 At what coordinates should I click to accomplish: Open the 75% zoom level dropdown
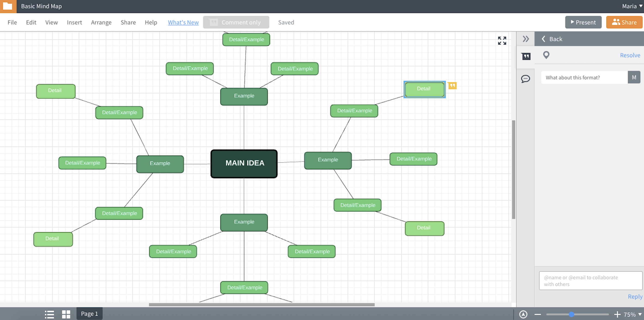click(x=632, y=314)
